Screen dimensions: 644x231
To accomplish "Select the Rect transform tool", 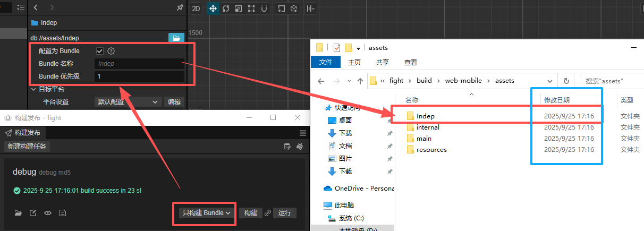I will click(251, 8).
